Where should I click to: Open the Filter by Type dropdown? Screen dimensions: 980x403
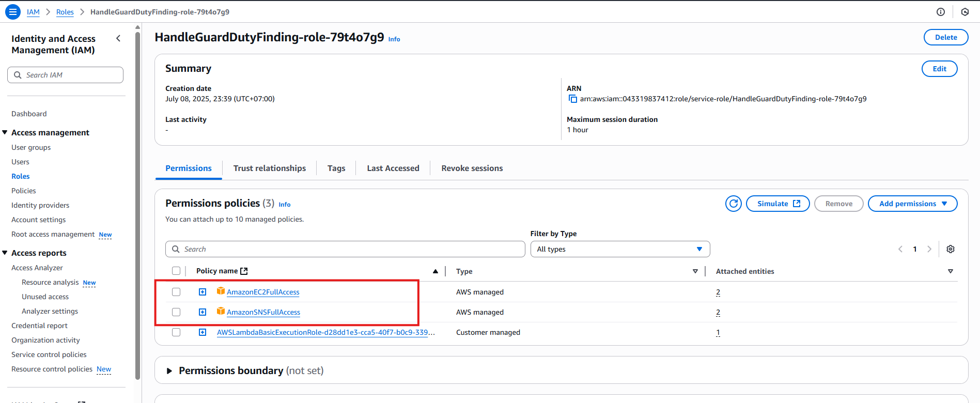620,249
